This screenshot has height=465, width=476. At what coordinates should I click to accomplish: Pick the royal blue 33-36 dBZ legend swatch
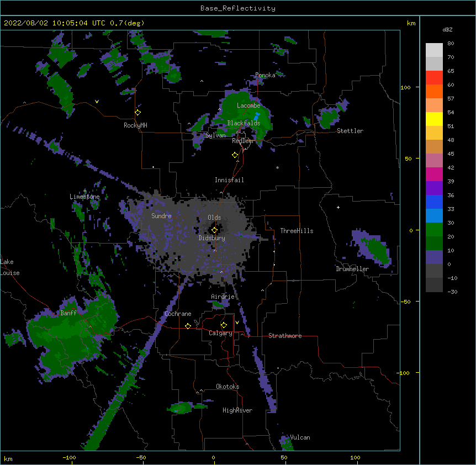[434, 202]
